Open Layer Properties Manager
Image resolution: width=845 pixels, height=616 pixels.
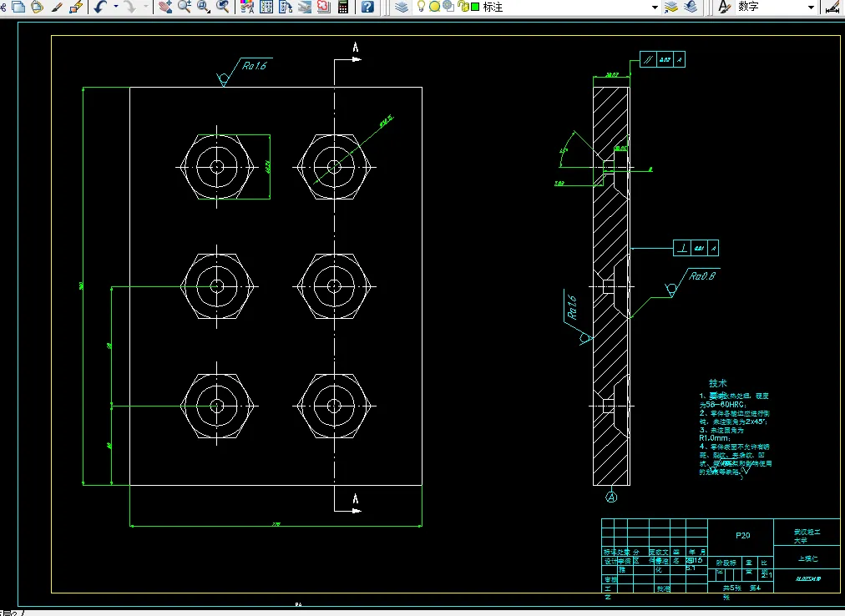[x=402, y=7]
